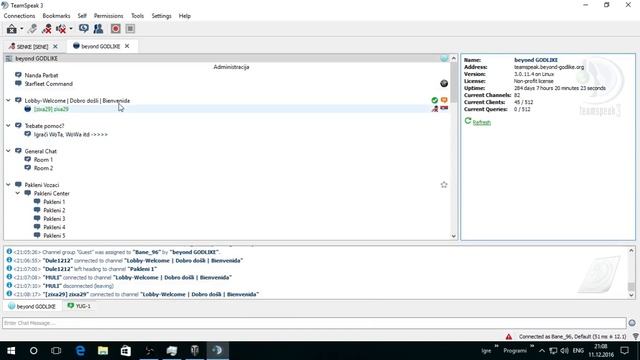Open File Explorer from the taskbar

(103, 351)
